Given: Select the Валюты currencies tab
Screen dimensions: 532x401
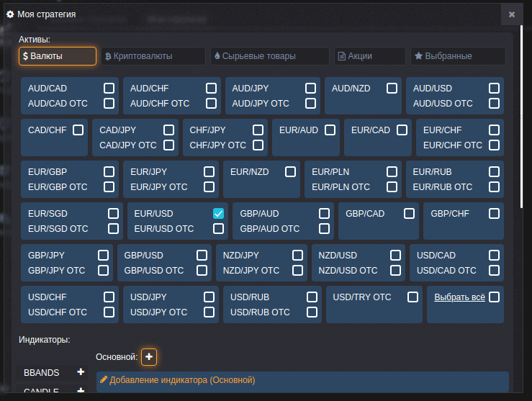Looking at the screenshot, I should coord(58,56).
